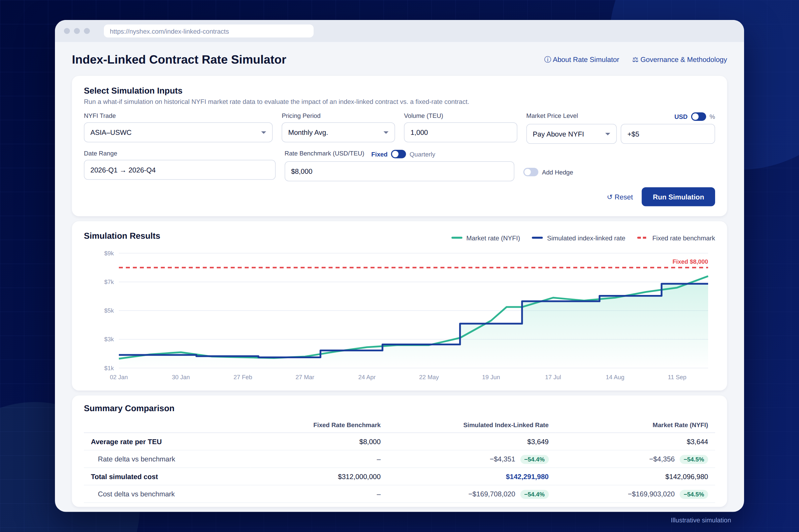The height and width of the screenshot is (532, 799).
Task: Click the +$5 price level field
Action: click(x=668, y=134)
